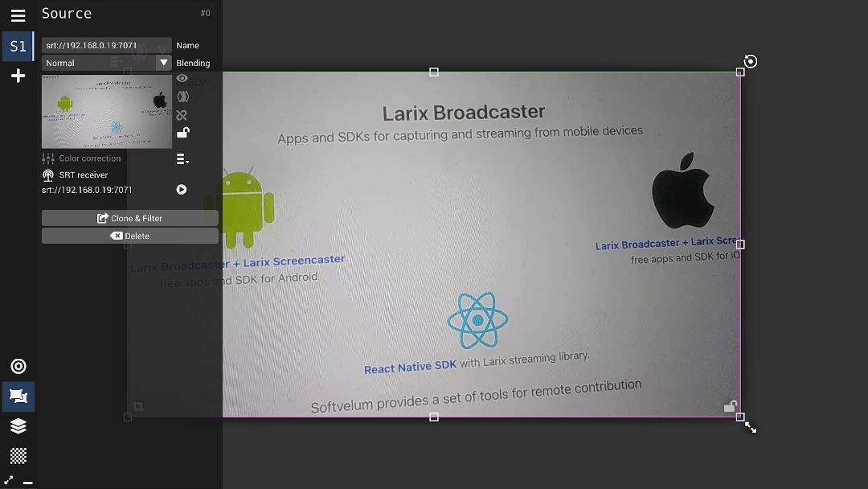Delete the current source

coord(129,236)
